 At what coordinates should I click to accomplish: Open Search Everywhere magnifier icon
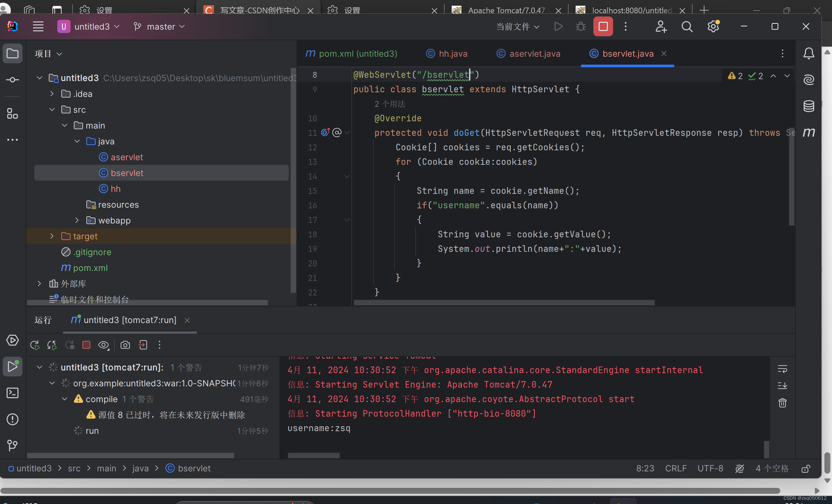(687, 26)
